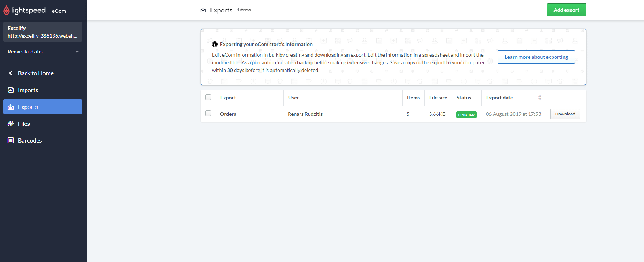Click the info icon in export notice
The image size is (644, 262).
(x=215, y=44)
